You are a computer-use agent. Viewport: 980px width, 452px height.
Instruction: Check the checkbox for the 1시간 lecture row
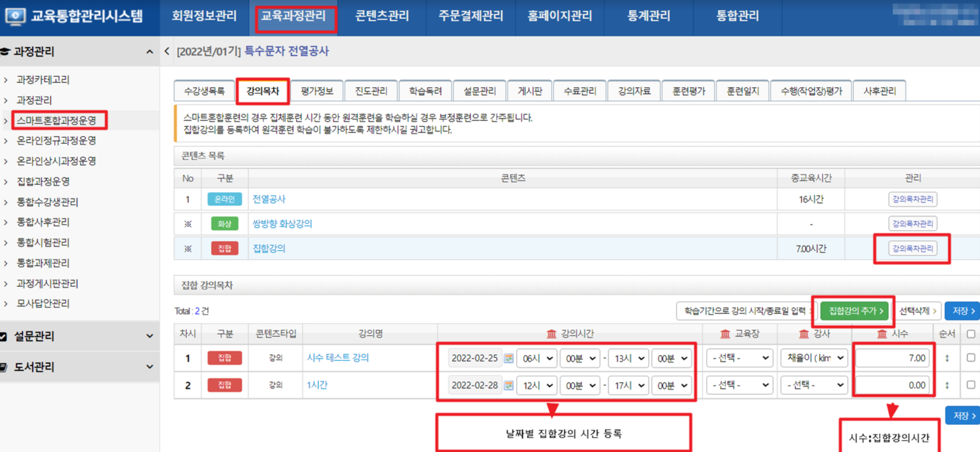971,384
